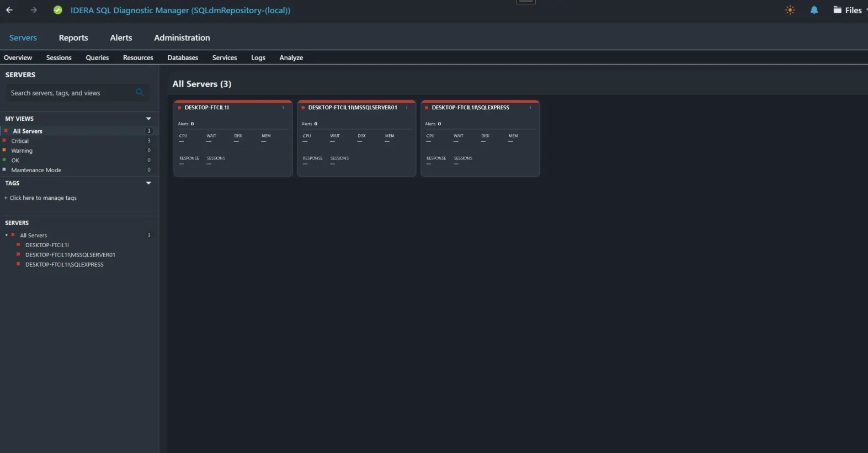Select the Logs sub-tab

coord(258,57)
